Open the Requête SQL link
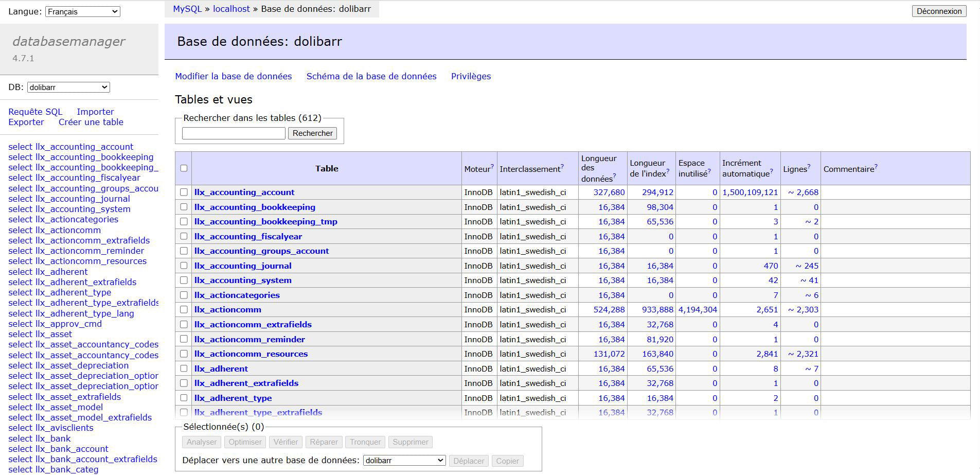 (35, 112)
